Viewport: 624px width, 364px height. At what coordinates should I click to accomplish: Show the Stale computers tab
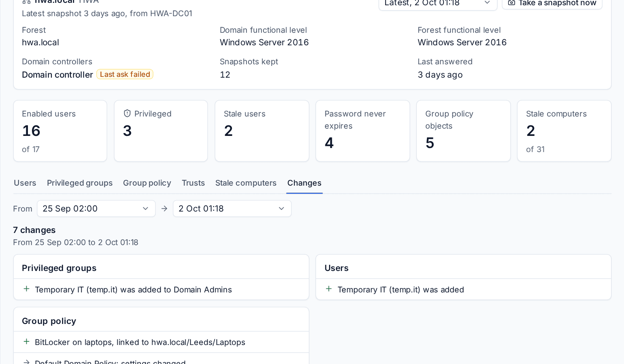click(x=246, y=183)
